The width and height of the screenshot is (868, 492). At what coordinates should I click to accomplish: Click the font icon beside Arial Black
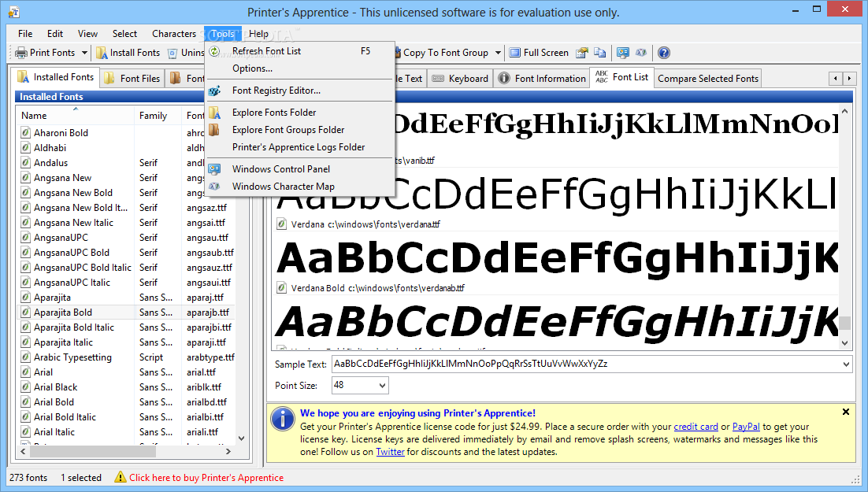[x=25, y=387]
